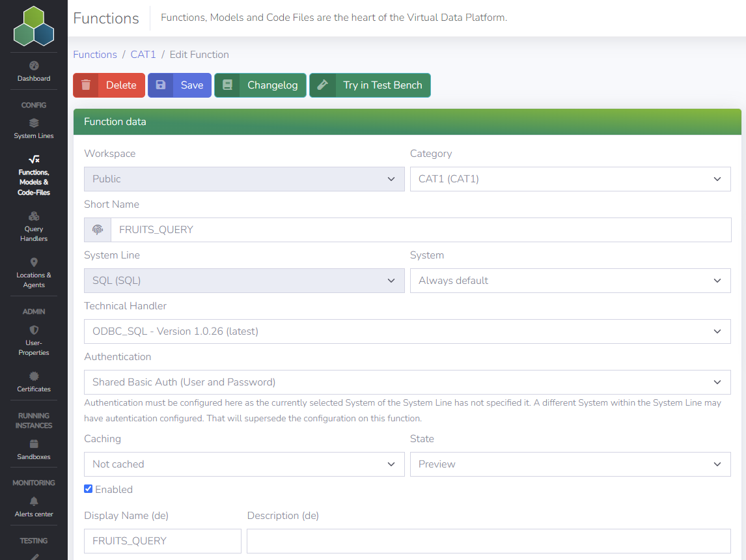
Task: Disable the Enabled checkbox
Action: pyautogui.click(x=88, y=488)
